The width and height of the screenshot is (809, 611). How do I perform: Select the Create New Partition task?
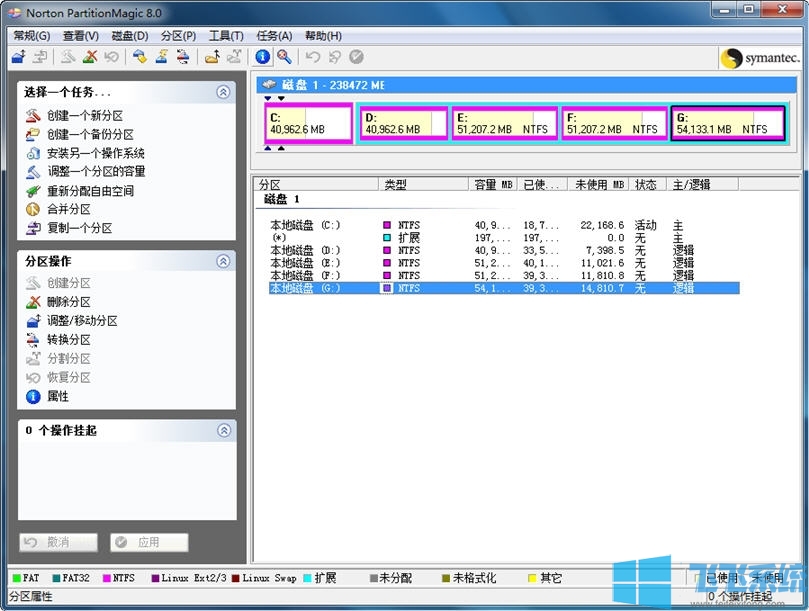tap(83, 114)
